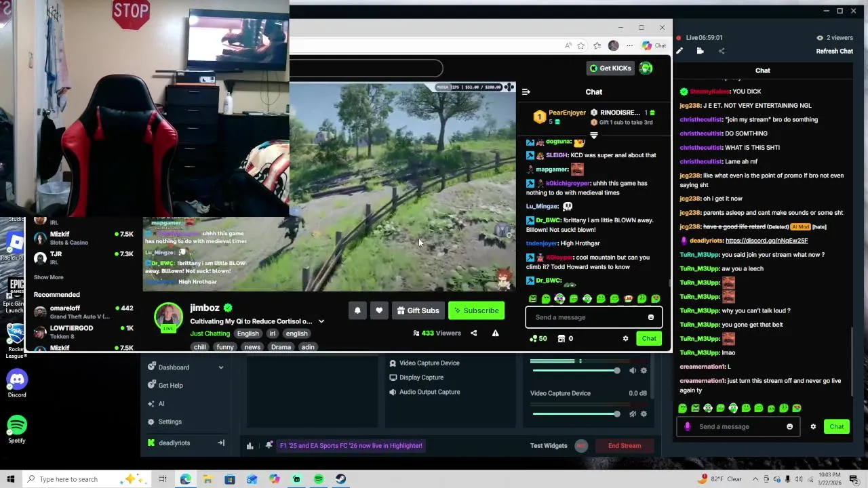Click the Windows Start button
The image size is (868, 488).
click(x=10, y=479)
